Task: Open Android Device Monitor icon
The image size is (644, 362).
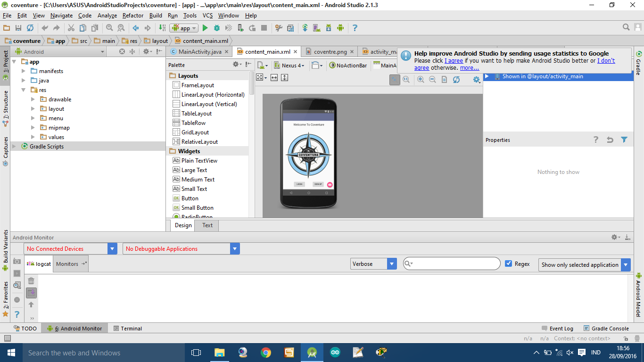Action: point(340,28)
